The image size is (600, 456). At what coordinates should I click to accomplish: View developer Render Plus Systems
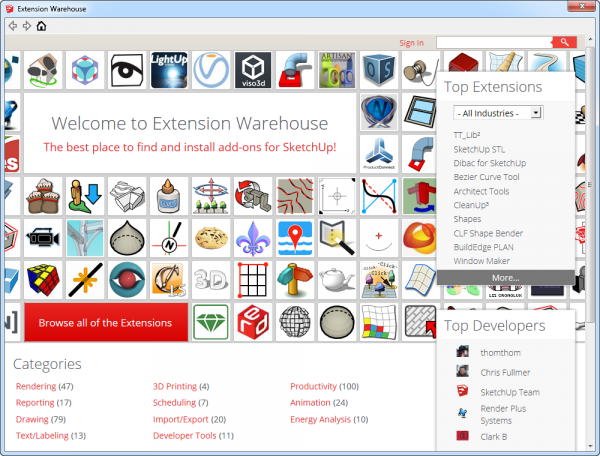tap(503, 414)
